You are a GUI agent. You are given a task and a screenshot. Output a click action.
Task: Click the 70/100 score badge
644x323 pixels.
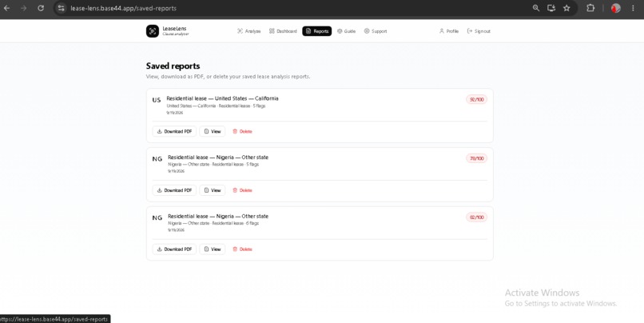coord(476,158)
